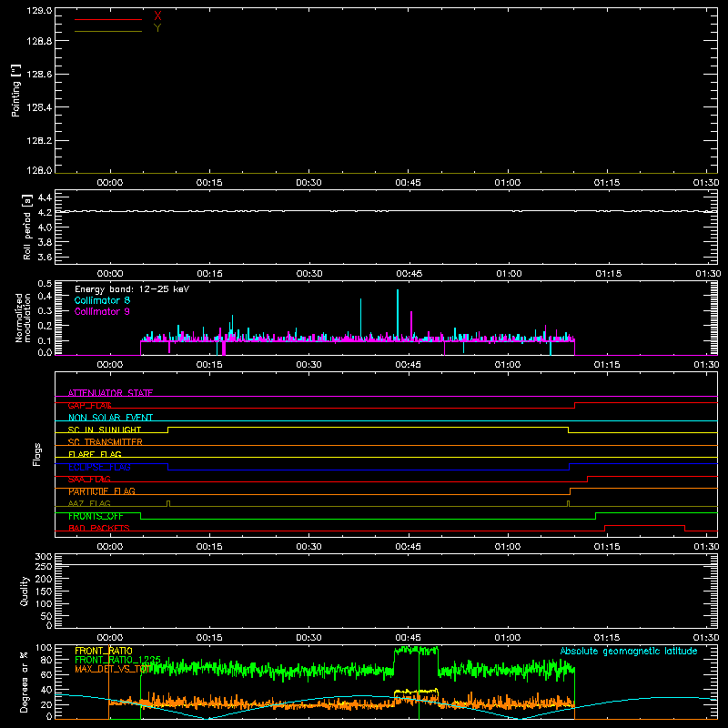Click the GAP_FLAG label
The width and height of the screenshot is (728, 728).
[90, 405]
